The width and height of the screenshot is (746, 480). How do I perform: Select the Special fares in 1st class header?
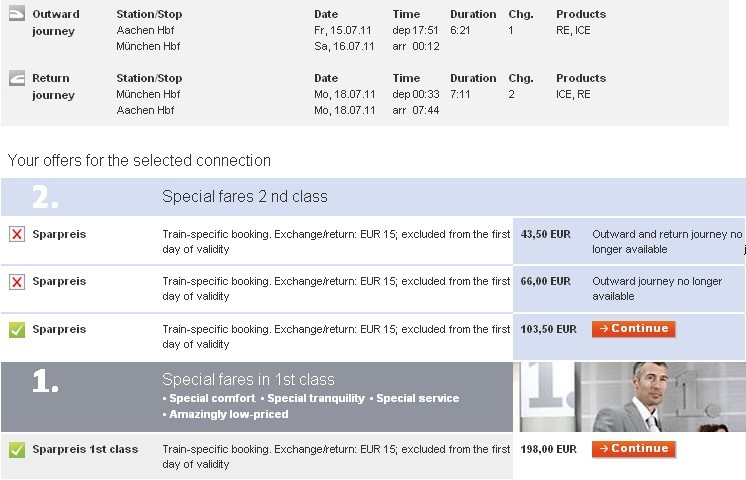pos(248,379)
